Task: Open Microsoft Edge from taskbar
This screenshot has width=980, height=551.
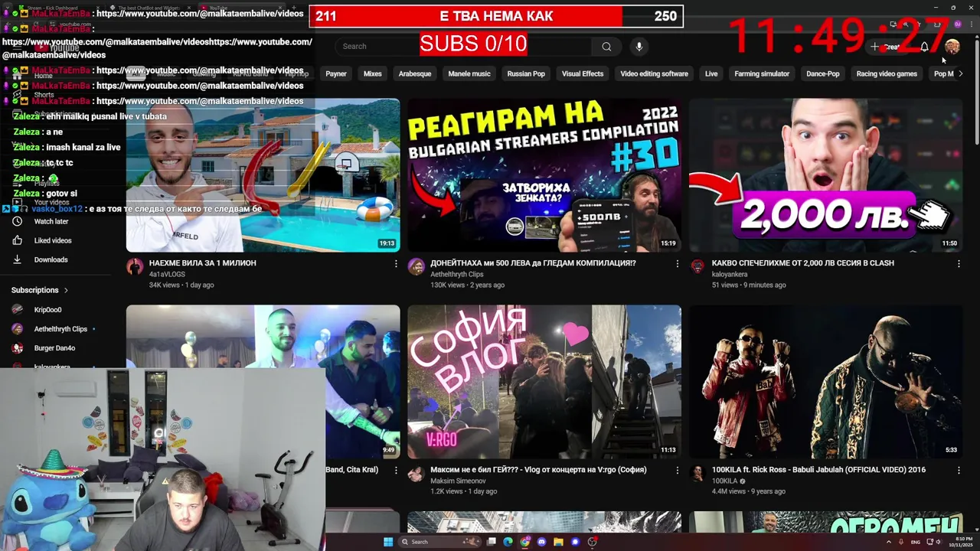Action: (508, 542)
